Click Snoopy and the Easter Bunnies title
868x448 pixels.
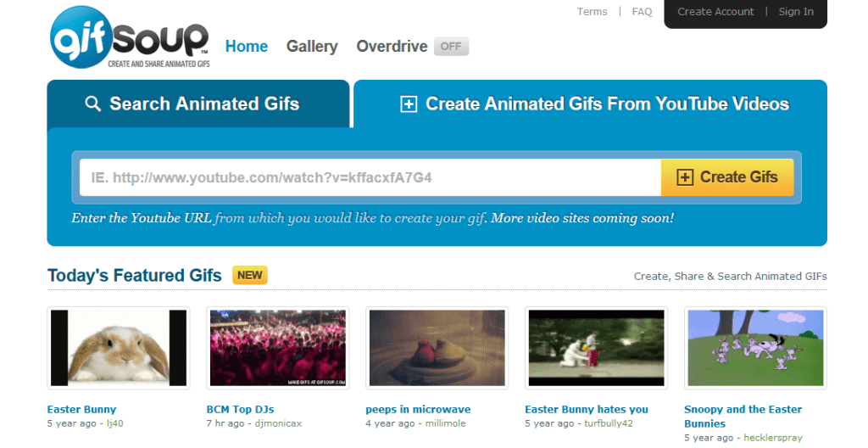(x=743, y=417)
